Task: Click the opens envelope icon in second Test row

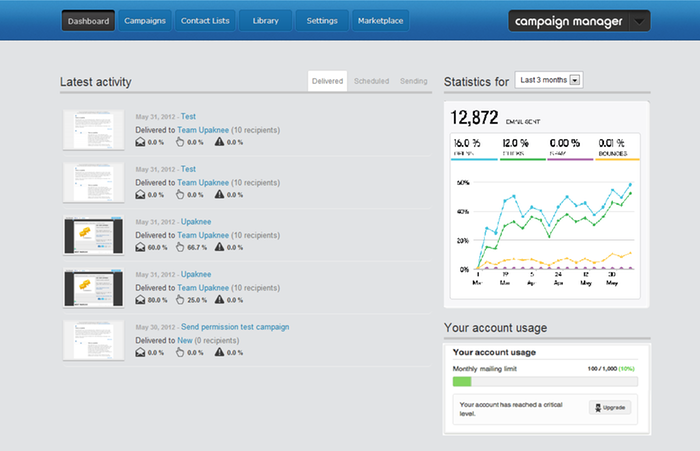Action: tap(140, 195)
